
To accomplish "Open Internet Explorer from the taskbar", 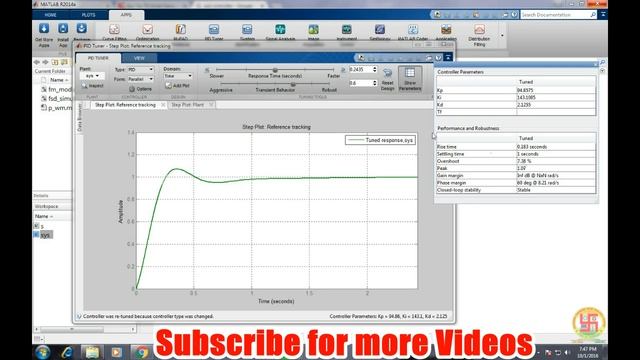I will point(67,352).
